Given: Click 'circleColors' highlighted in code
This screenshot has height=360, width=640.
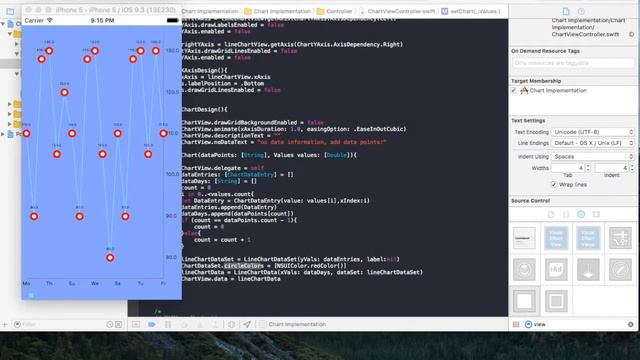Looking at the screenshot, I should point(244,266).
